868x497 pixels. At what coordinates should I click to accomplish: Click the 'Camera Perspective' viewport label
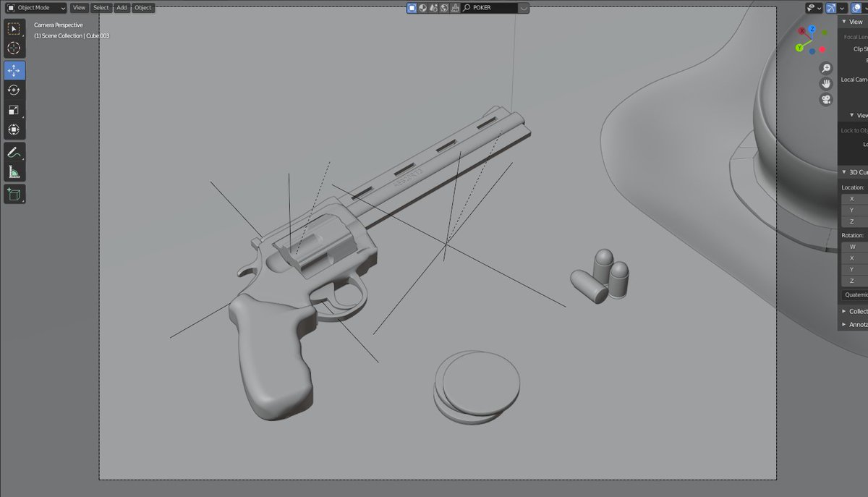pos(59,25)
